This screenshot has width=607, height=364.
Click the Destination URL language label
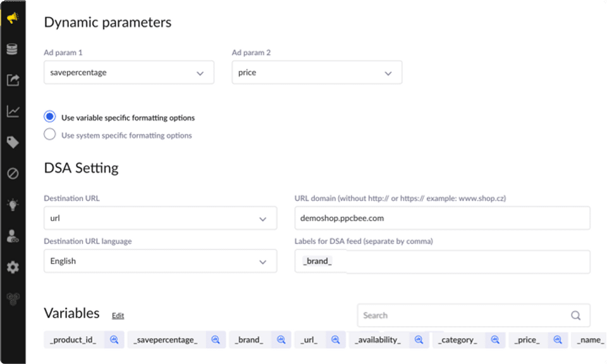coord(88,241)
